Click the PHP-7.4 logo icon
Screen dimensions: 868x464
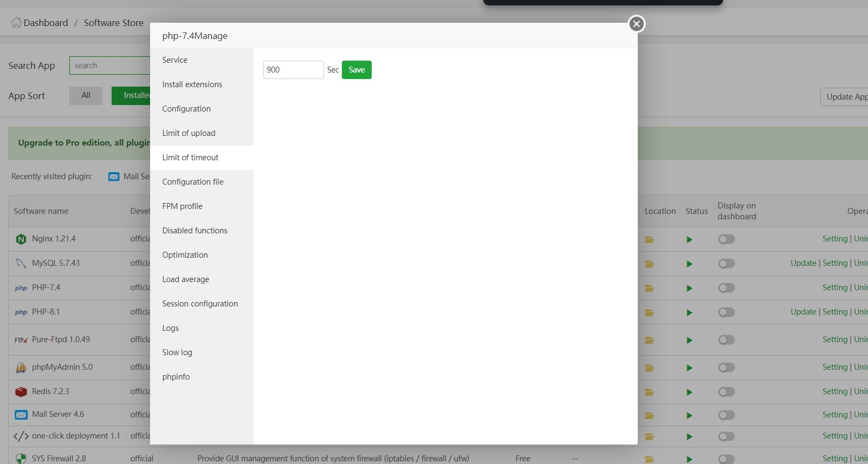[x=21, y=288]
